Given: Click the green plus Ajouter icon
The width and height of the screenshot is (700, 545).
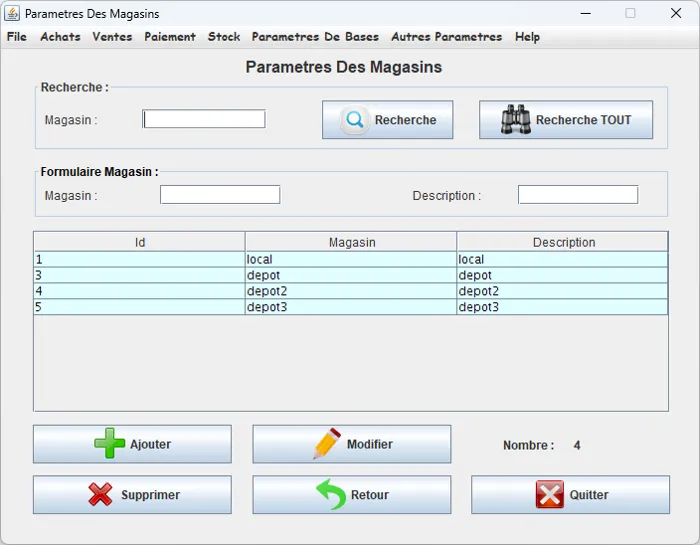Looking at the screenshot, I should [x=110, y=444].
